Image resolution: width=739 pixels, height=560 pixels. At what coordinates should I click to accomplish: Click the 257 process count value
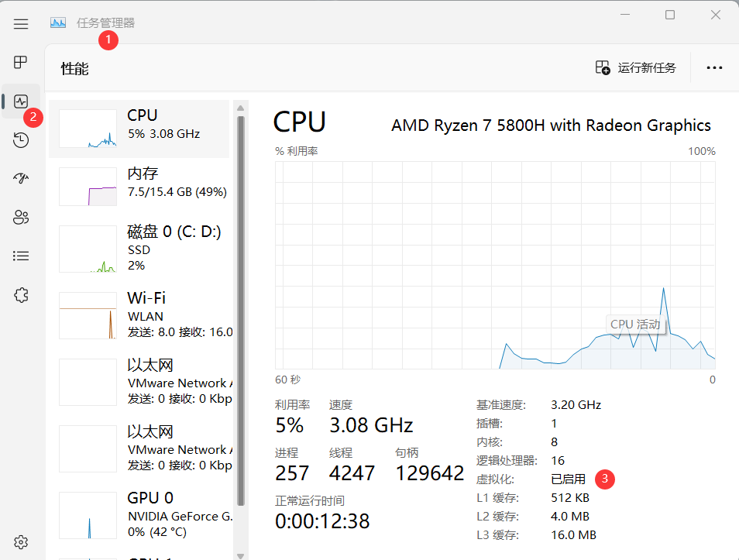point(292,473)
